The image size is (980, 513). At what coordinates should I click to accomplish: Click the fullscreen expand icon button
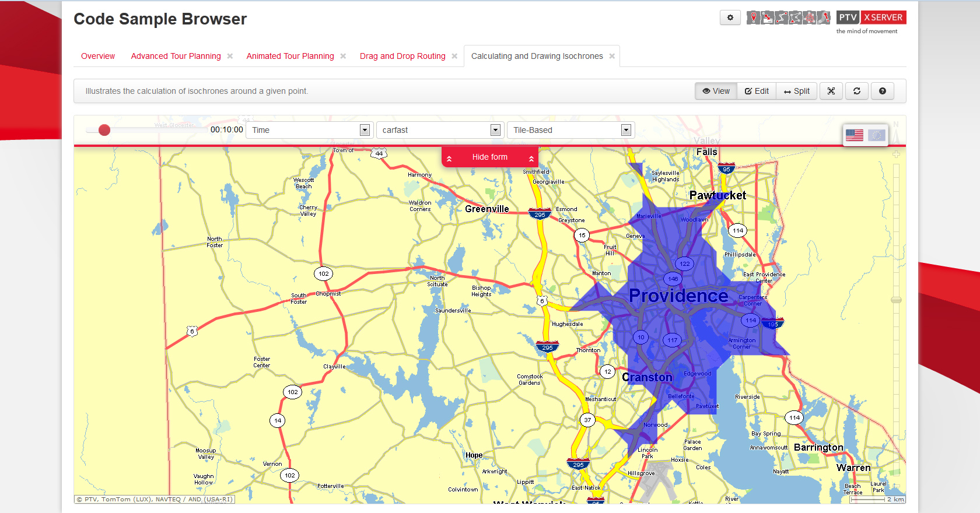pos(831,91)
